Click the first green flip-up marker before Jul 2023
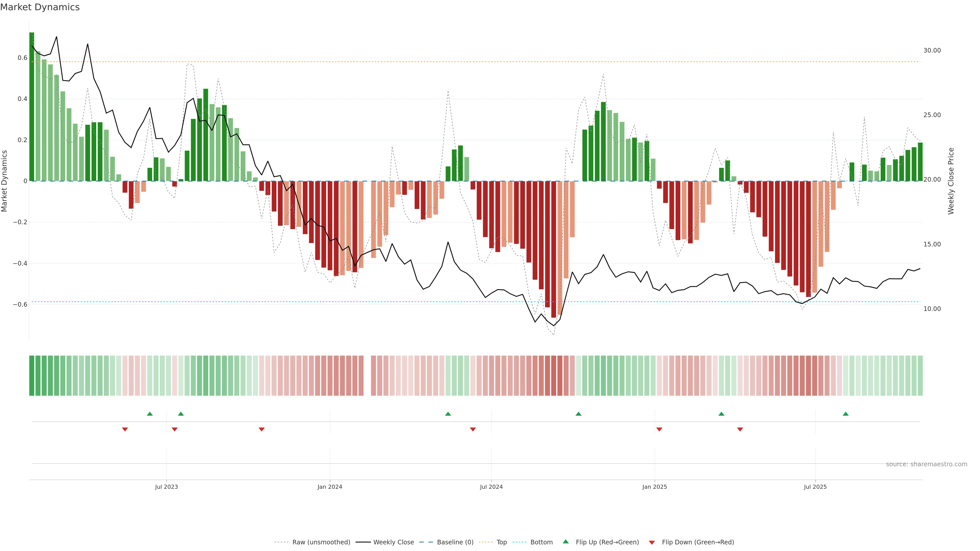The height and width of the screenshot is (551, 980). coord(150,414)
